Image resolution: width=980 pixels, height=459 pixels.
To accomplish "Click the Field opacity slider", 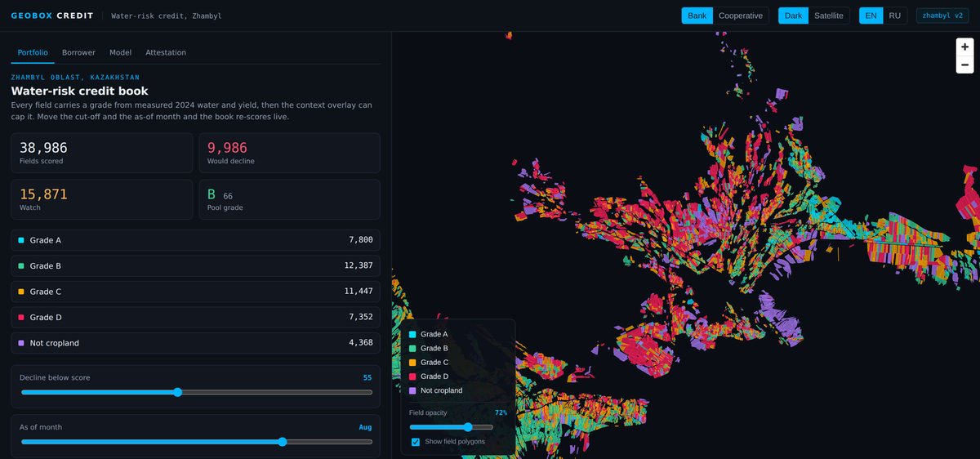I will click(x=451, y=427).
